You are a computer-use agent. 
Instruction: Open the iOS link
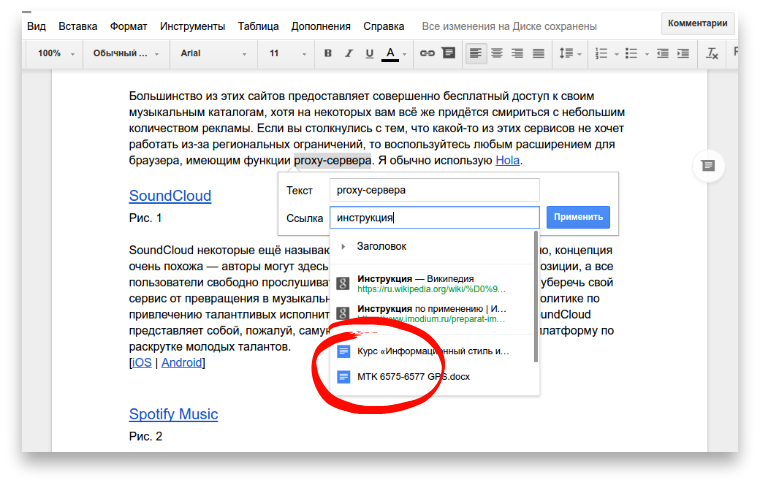click(142, 363)
